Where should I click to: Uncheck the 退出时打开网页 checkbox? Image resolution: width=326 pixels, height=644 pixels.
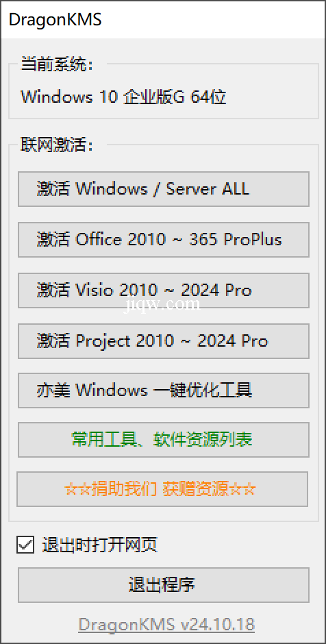click(x=25, y=545)
